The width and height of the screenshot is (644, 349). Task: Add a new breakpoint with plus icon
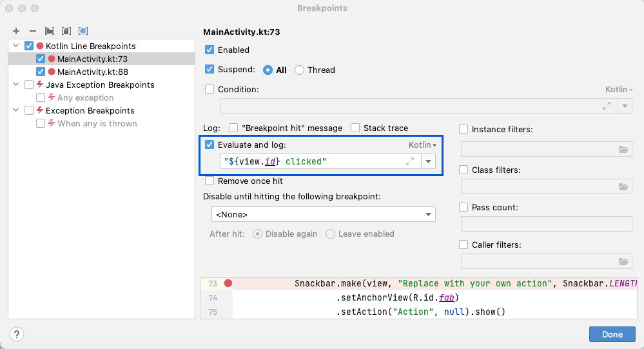pyautogui.click(x=16, y=31)
